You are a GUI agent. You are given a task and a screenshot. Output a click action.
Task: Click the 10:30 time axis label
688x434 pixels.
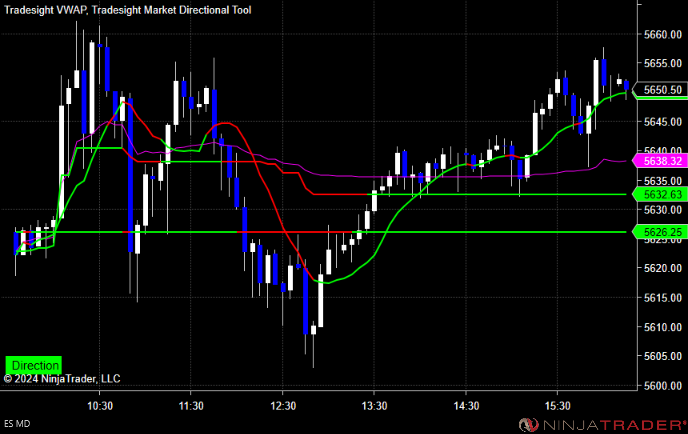click(100, 406)
